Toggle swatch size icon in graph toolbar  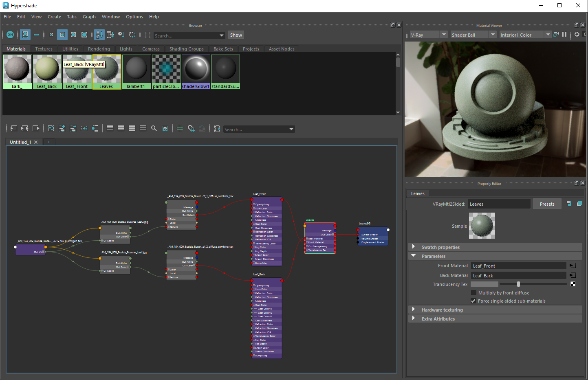click(165, 128)
